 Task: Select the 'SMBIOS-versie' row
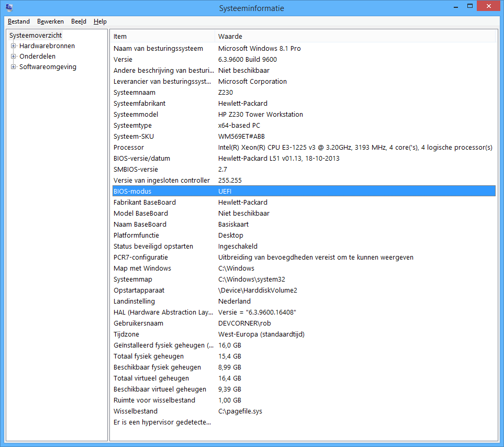304,170
